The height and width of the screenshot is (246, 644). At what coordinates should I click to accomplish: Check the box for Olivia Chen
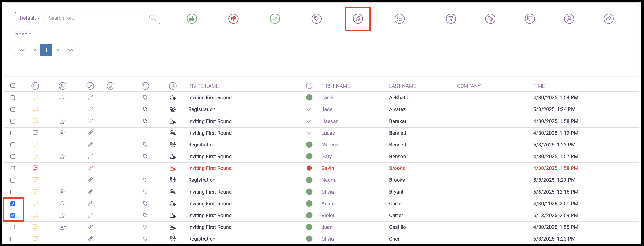point(13,239)
